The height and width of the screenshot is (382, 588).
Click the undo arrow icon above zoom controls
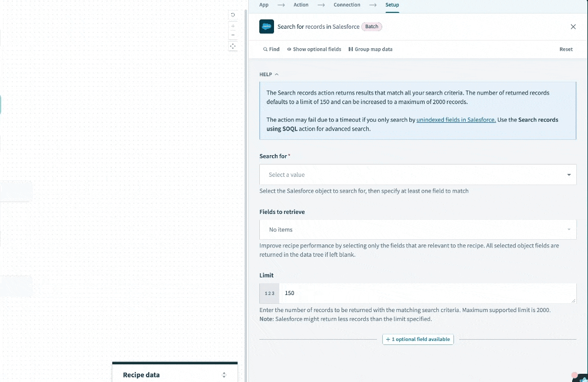233,14
